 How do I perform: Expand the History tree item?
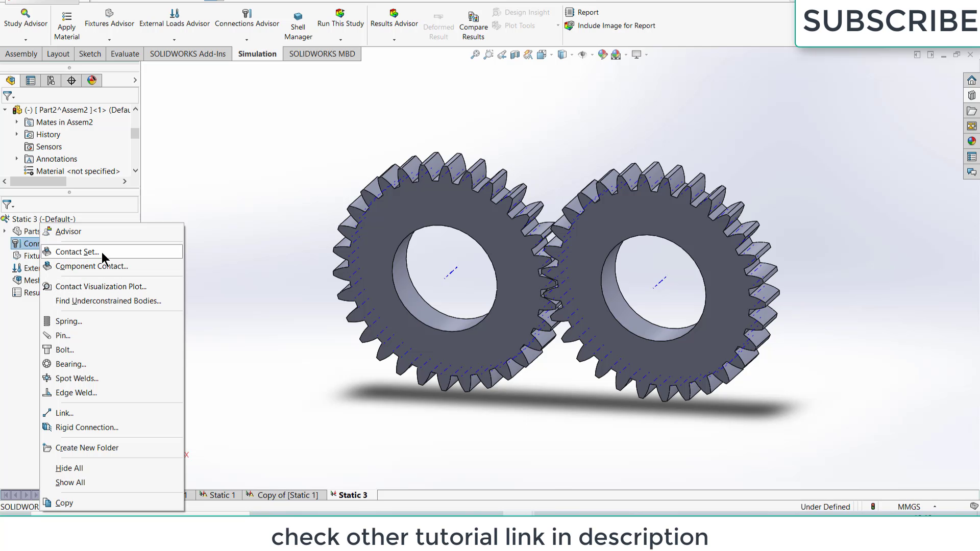tap(17, 134)
